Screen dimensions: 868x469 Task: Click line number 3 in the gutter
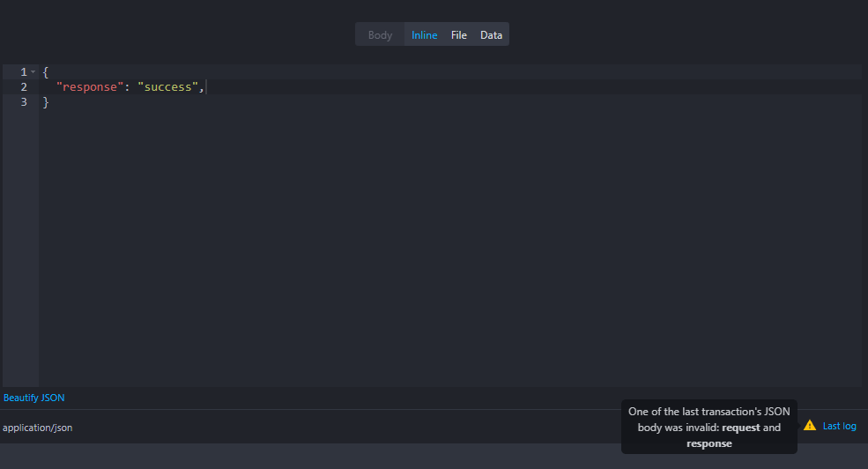24,102
